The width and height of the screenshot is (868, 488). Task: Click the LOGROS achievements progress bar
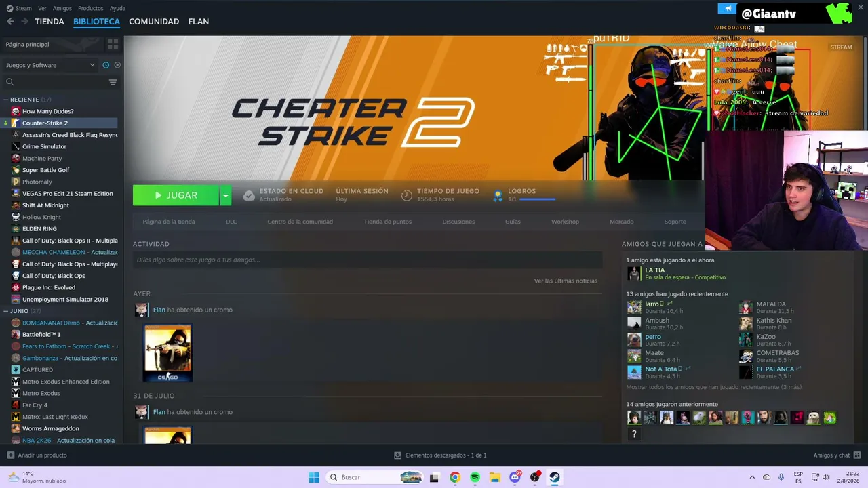click(537, 199)
